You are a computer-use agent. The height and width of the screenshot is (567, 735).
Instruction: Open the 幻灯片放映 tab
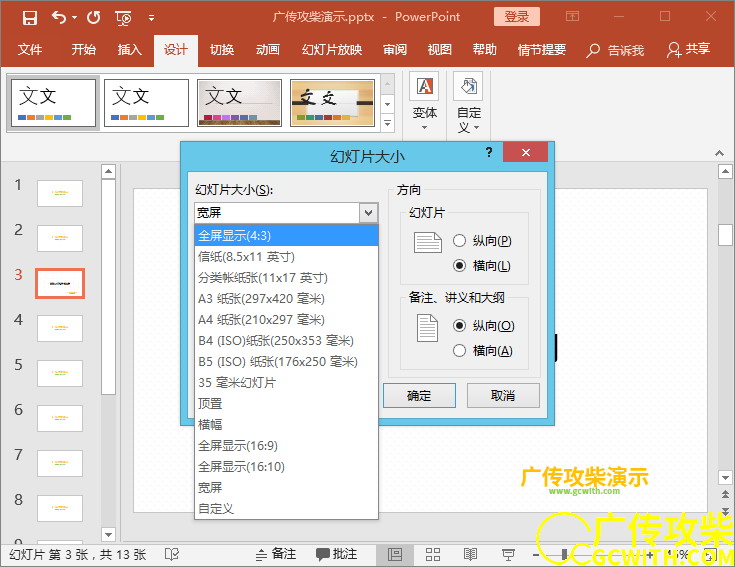(x=332, y=50)
